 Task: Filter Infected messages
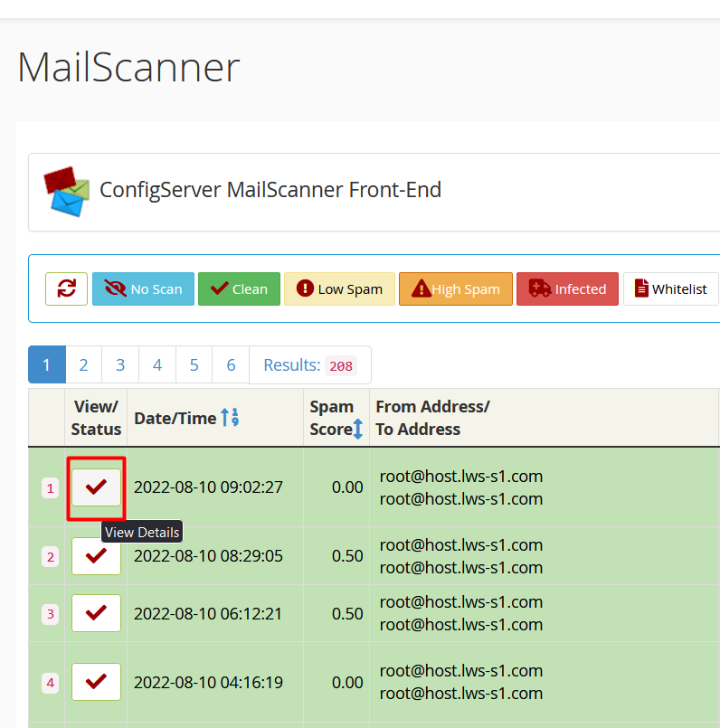[567, 289]
